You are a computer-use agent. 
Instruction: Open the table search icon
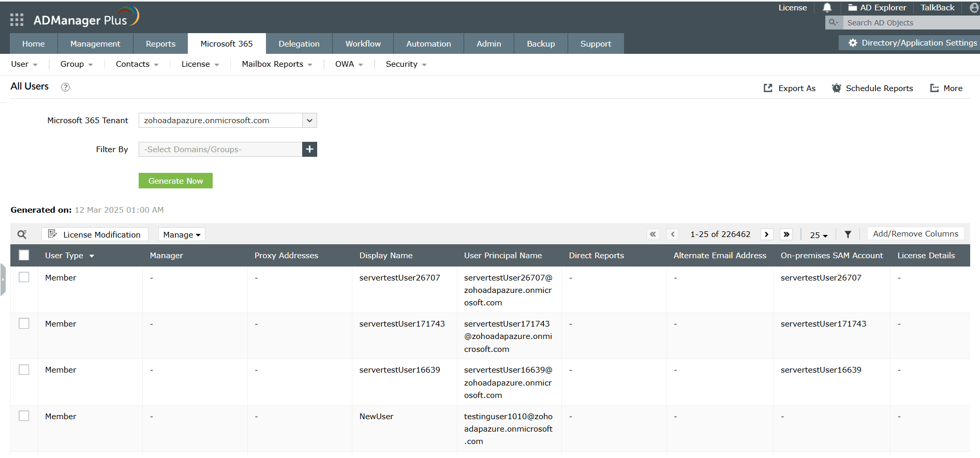point(22,234)
